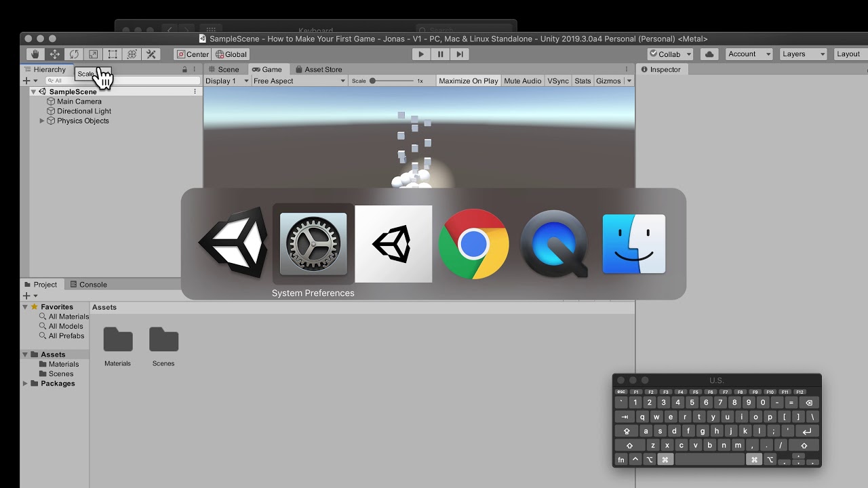Open the Layout dropdown
Screen dimensions: 868x488
pyautogui.click(x=850, y=54)
